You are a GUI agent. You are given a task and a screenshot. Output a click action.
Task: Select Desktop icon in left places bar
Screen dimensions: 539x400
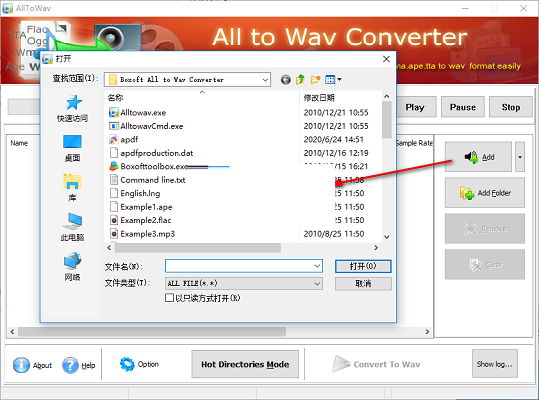[x=72, y=142]
